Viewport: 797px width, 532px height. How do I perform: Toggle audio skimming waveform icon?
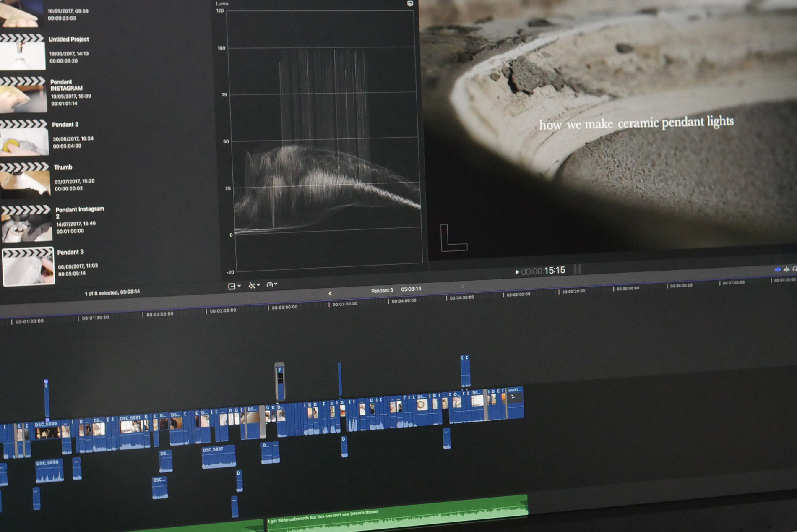click(x=787, y=269)
